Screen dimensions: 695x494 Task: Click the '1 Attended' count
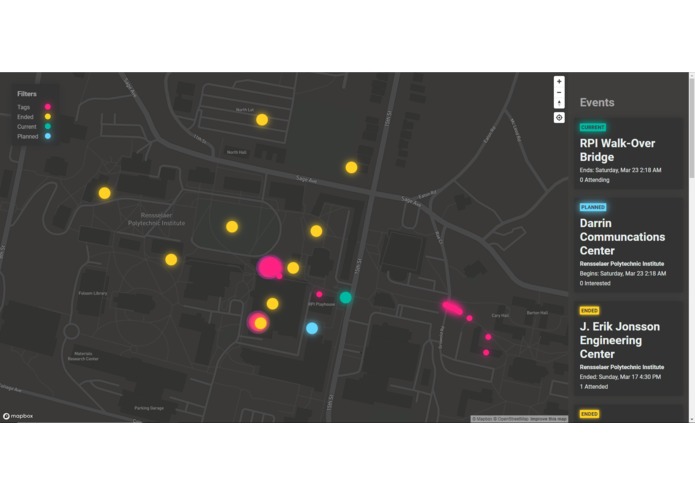pos(593,386)
